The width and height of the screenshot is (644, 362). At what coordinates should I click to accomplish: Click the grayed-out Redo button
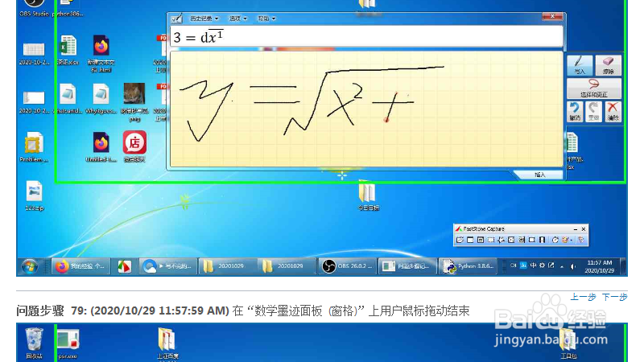click(593, 111)
